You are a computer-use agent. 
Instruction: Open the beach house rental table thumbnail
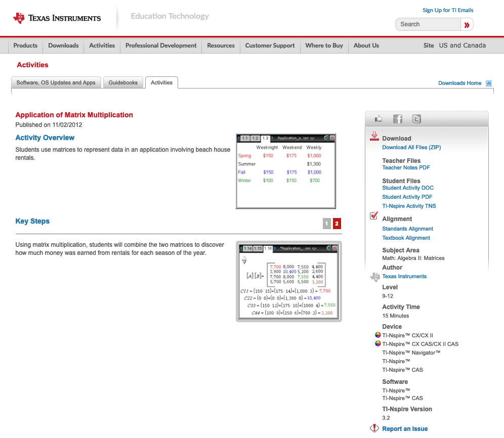pyautogui.click(x=286, y=171)
